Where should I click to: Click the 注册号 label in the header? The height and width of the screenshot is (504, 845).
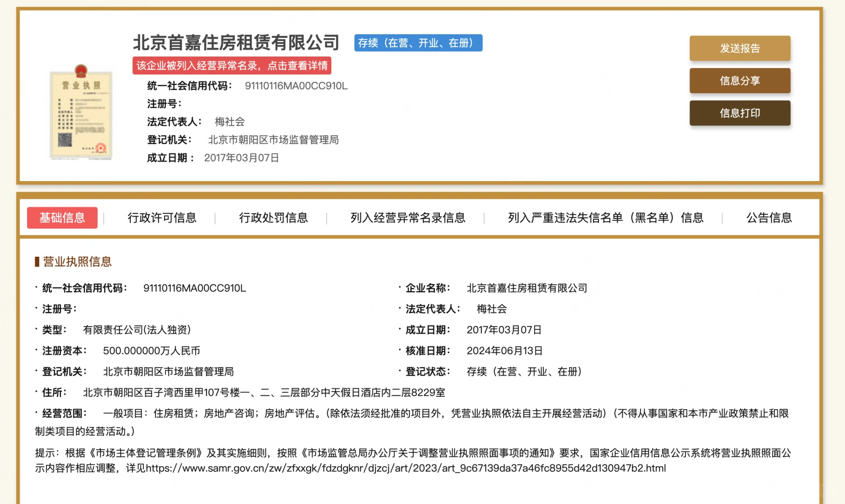click(x=164, y=104)
